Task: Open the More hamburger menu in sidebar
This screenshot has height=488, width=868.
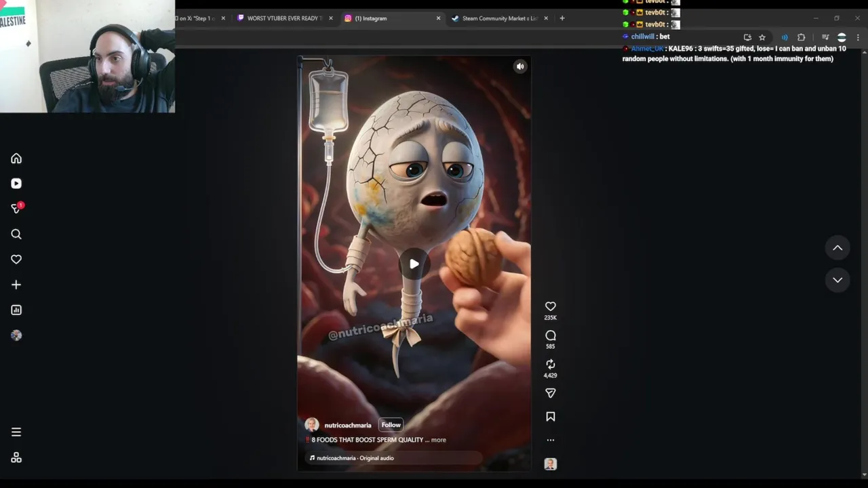Action: point(16,432)
